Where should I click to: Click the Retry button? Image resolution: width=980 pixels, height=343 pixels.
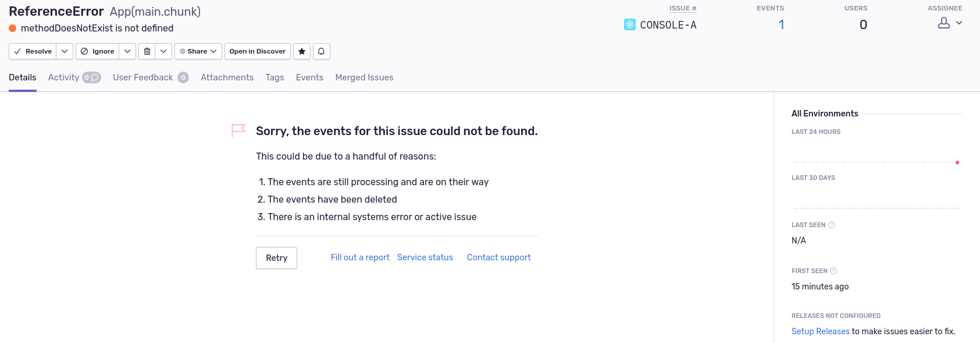[276, 257]
